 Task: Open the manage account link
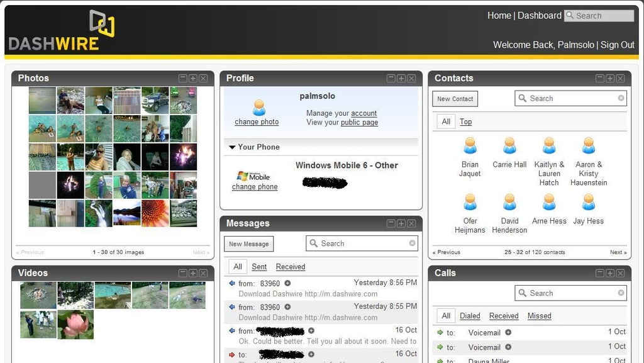click(x=364, y=113)
